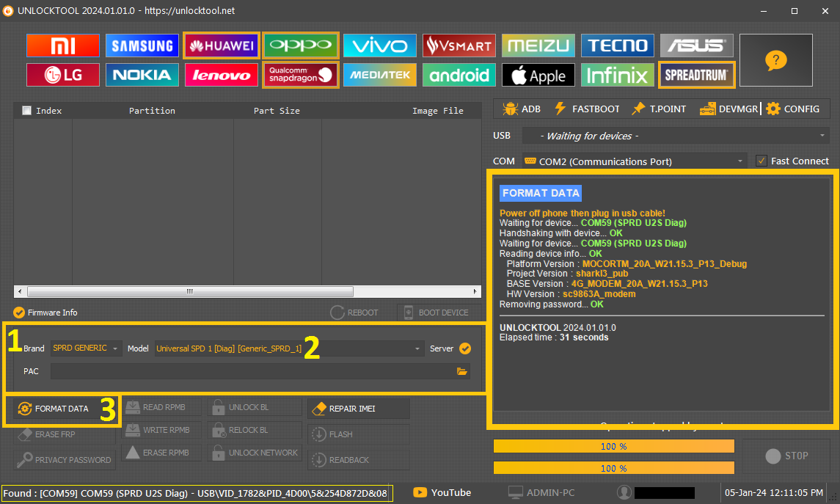Click the FORMAT DATA button
Image resolution: width=840 pixels, height=504 pixels.
click(65, 409)
